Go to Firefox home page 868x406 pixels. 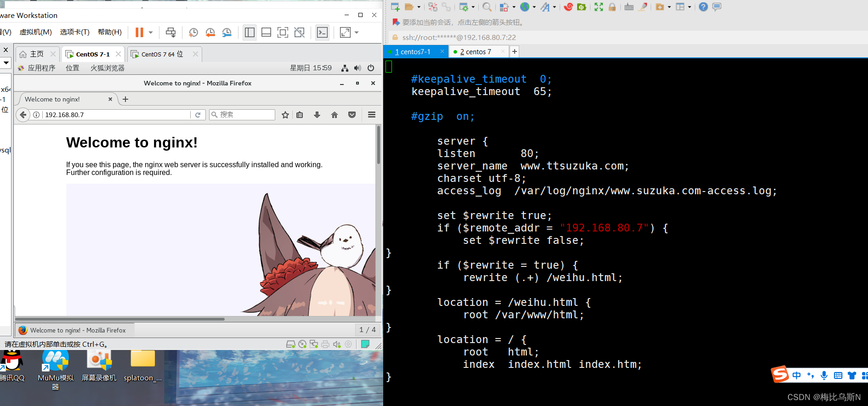pos(335,115)
